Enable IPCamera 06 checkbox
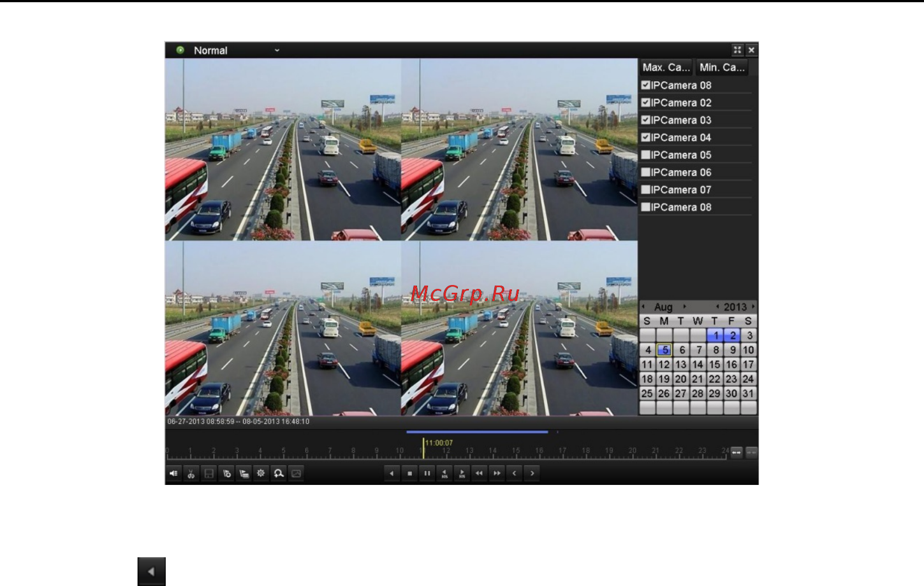Image resolution: width=924 pixels, height=586 pixels. [x=645, y=172]
